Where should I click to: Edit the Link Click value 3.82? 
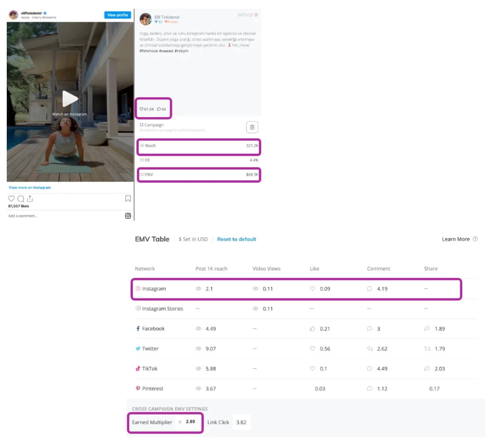(x=241, y=422)
